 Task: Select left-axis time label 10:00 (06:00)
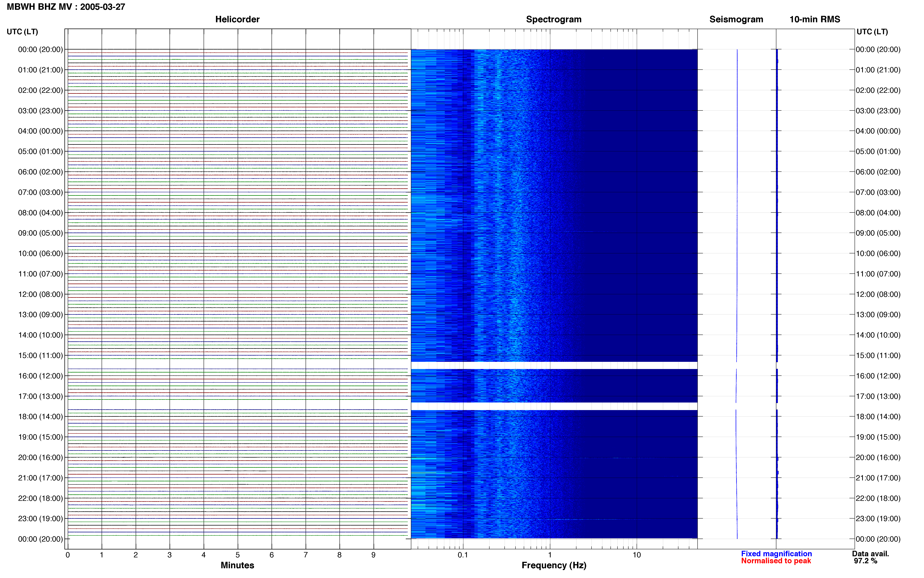coord(41,253)
